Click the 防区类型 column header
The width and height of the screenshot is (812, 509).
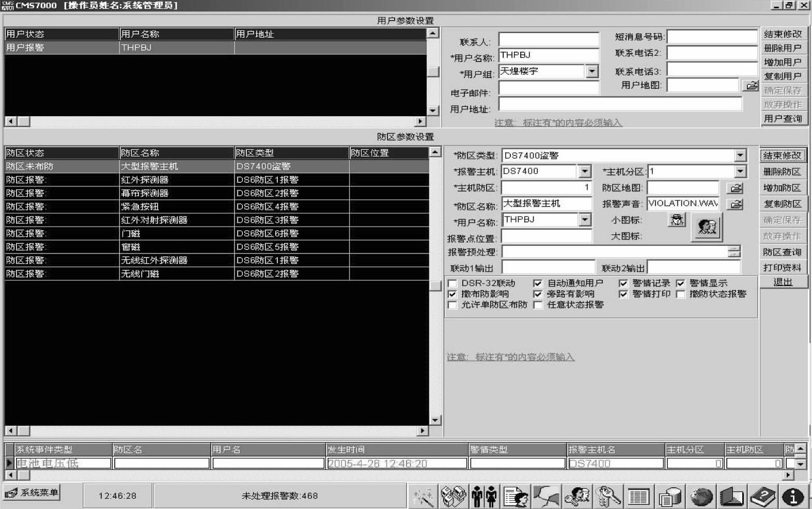coord(292,153)
